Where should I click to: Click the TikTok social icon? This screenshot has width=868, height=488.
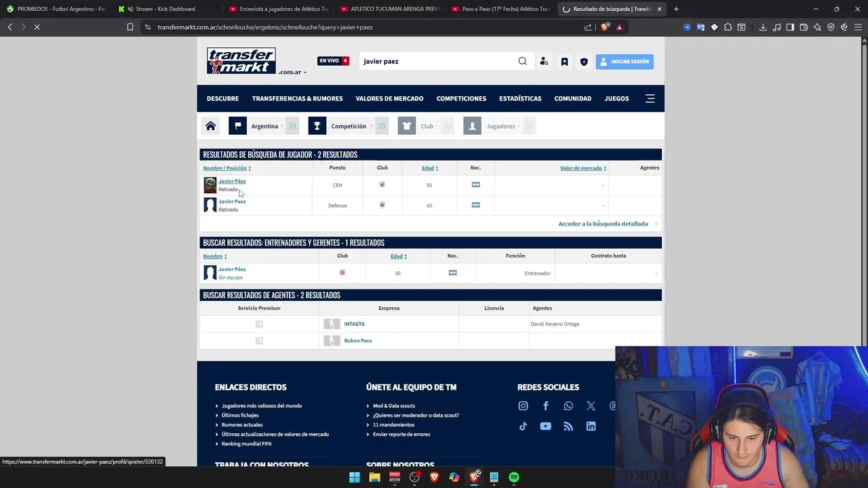pyautogui.click(x=523, y=426)
